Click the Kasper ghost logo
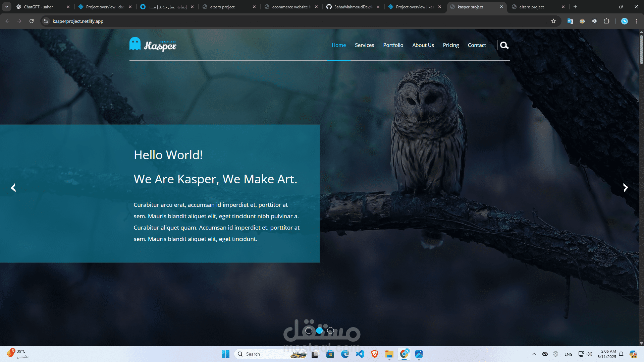The image size is (644, 362). point(135,44)
